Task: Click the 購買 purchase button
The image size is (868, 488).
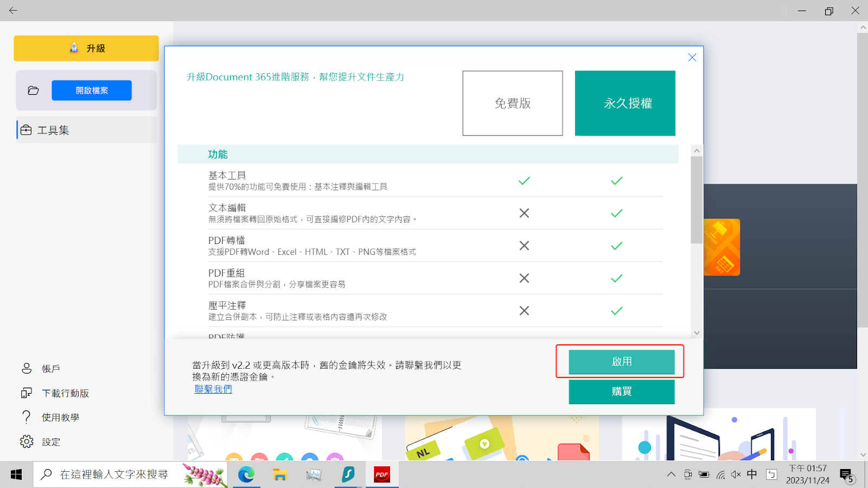Action: (x=622, y=391)
